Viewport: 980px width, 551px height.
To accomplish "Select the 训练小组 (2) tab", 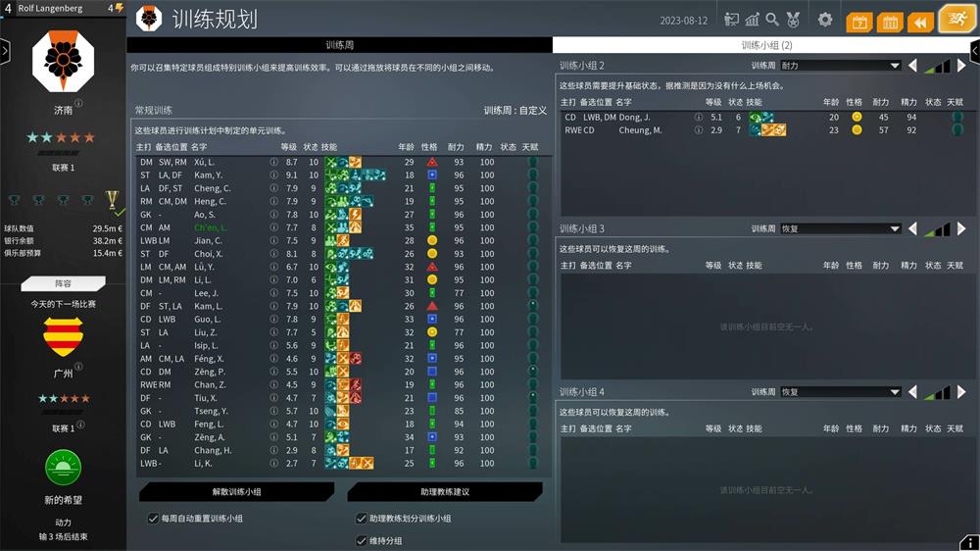I will [x=765, y=45].
